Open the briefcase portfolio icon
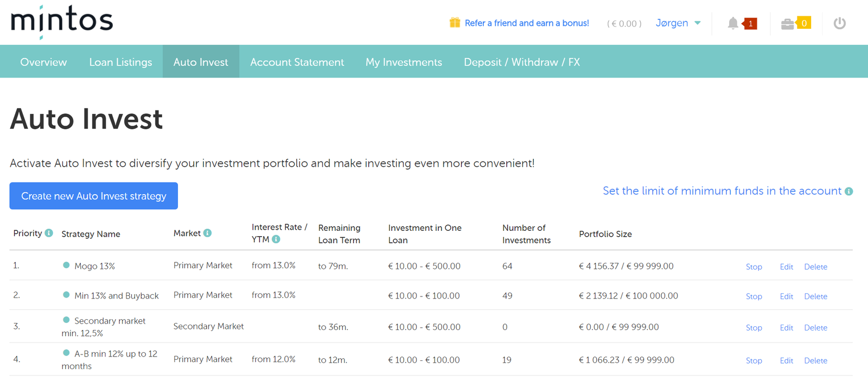The height and width of the screenshot is (388, 868). [x=787, y=24]
